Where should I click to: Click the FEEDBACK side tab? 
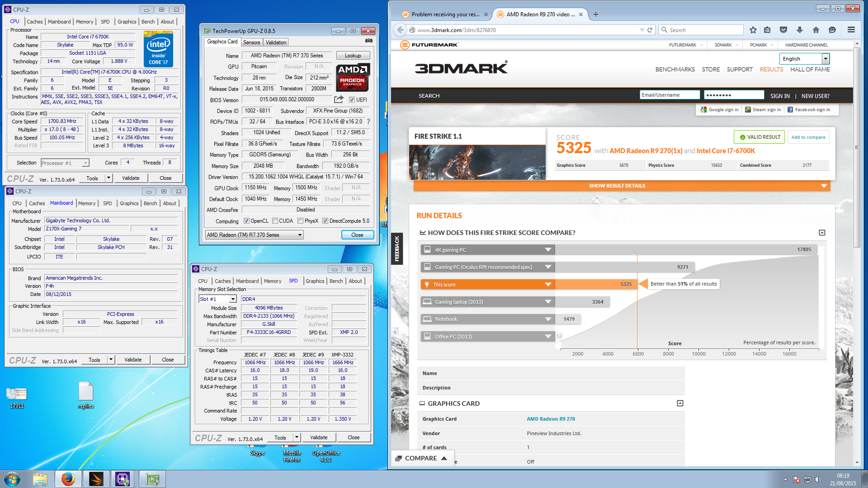(396, 249)
